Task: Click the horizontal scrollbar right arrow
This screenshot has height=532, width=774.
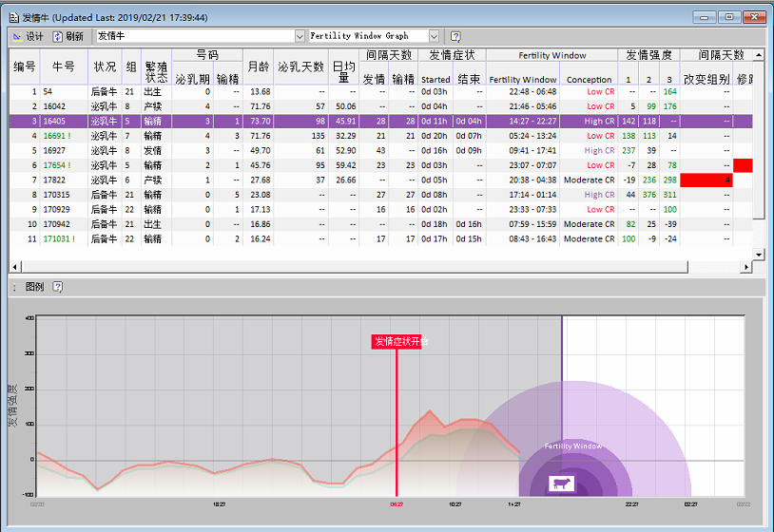Action: point(745,267)
